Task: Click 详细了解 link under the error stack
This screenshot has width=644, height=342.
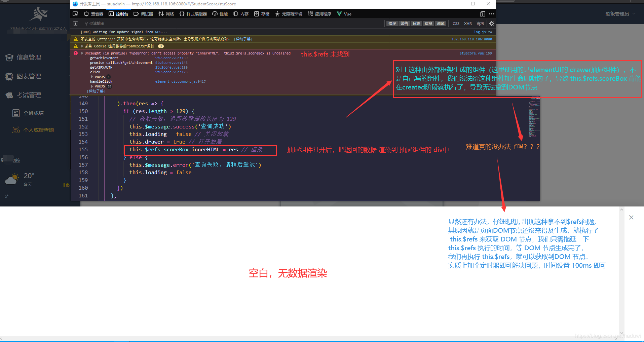Action: pos(96,91)
